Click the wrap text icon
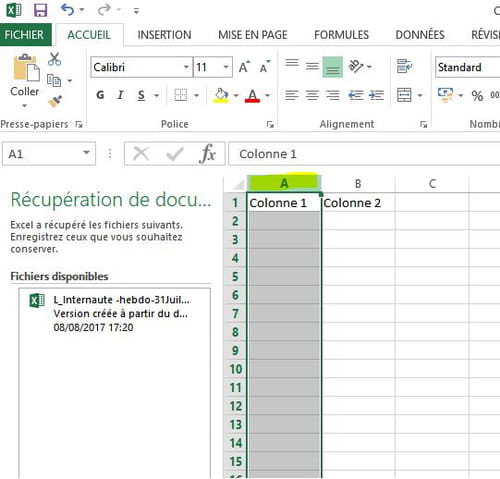The width and height of the screenshot is (500, 479). tap(404, 66)
